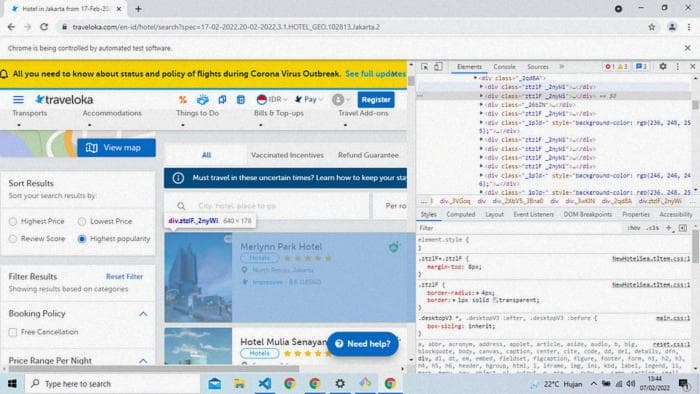Activate DevTools inspect element picker
Screen dimensions: 700x394
click(x=425, y=66)
